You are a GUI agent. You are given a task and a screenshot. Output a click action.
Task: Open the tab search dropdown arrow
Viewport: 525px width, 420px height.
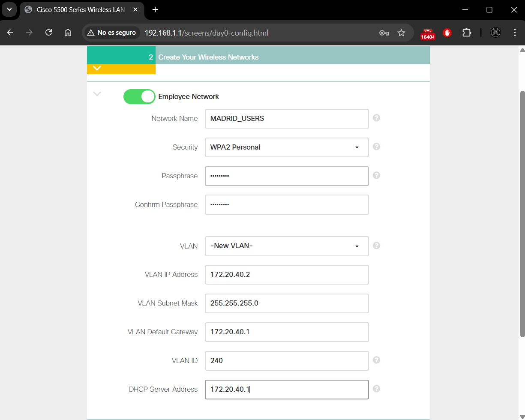[x=9, y=9]
